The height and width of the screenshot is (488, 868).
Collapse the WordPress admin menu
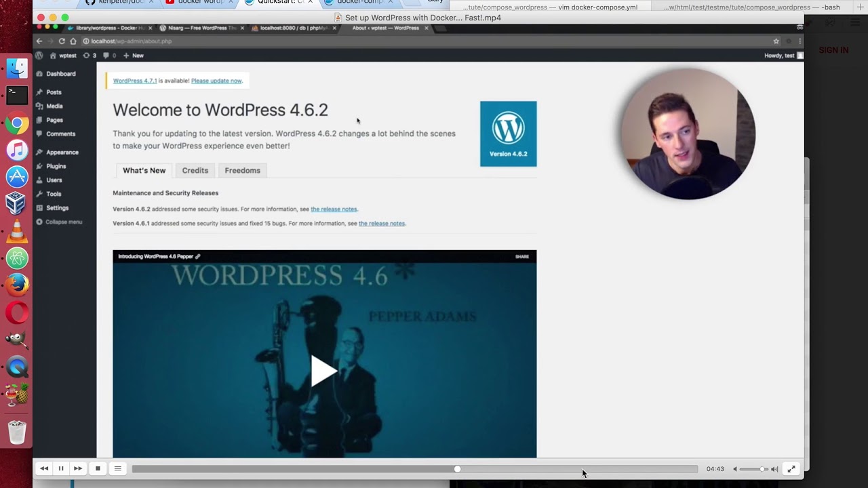pos(59,222)
